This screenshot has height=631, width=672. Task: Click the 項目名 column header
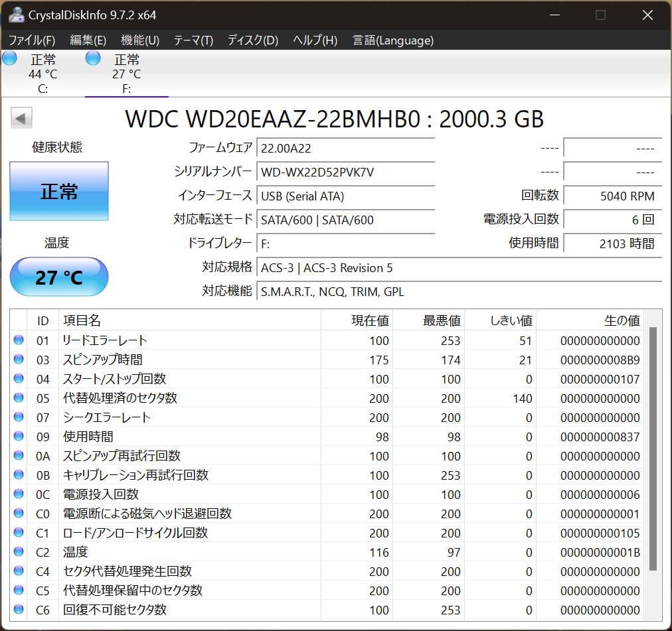pyautogui.click(x=190, y=320)
